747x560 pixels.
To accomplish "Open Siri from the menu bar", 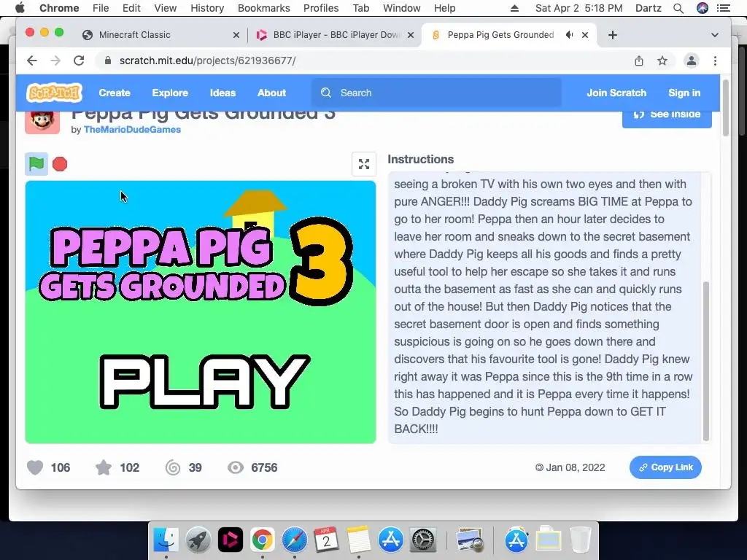I will [703, 8].
